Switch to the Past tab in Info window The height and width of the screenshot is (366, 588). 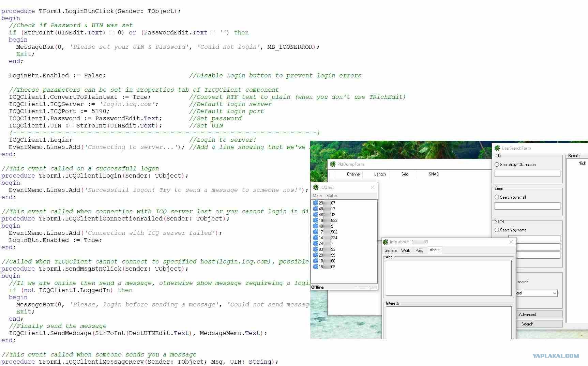pos(419,250)
